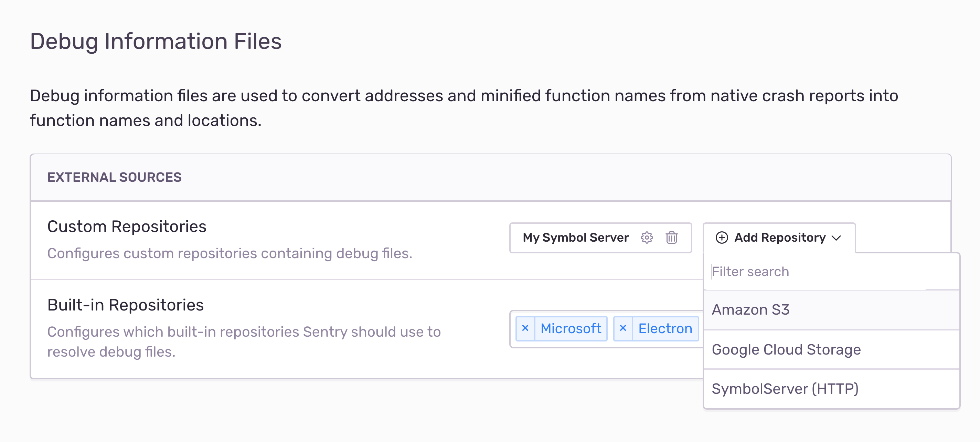Click the Debug Information Files title
Screen dimensions: 980x442
tap(156, 41)
